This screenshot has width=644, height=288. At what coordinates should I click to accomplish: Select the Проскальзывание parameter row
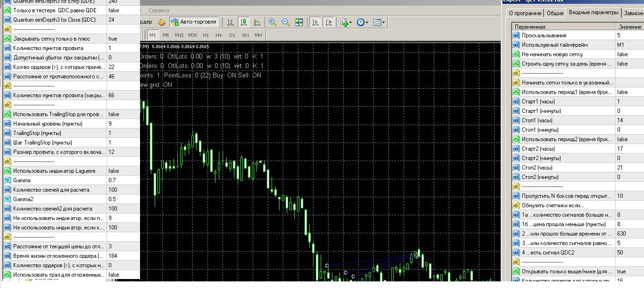(578, 35)
